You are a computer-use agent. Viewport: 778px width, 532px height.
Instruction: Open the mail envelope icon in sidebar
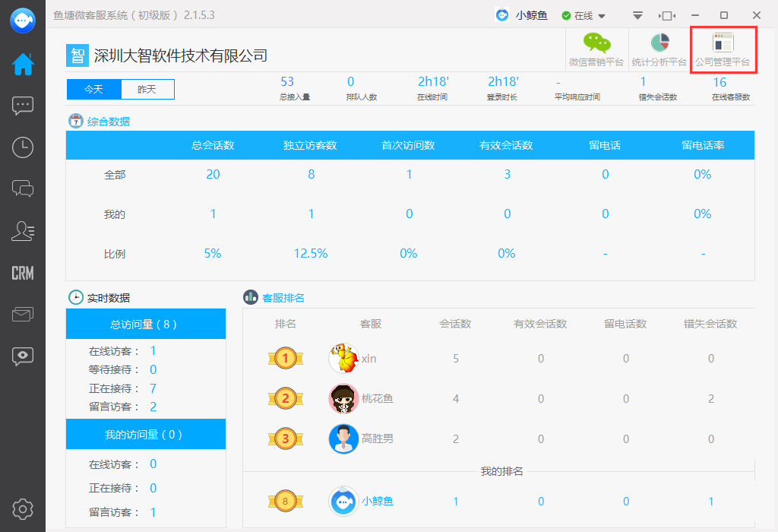click(22, 313)
